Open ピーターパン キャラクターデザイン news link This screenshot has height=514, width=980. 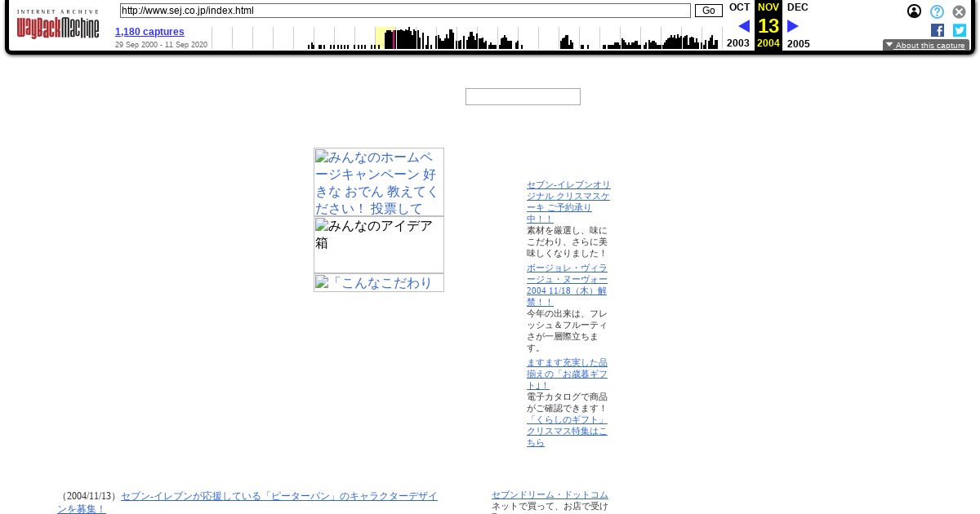click(x=247, y=502)
